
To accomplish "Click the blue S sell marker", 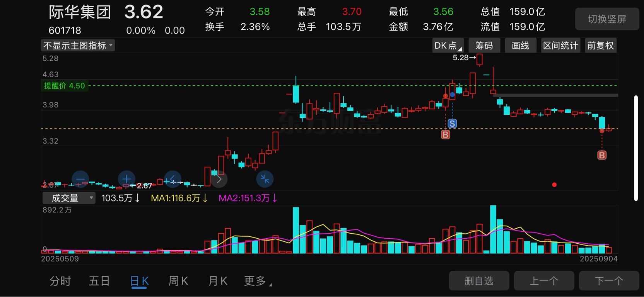I will pyautogui.click(x=452, y=124).
